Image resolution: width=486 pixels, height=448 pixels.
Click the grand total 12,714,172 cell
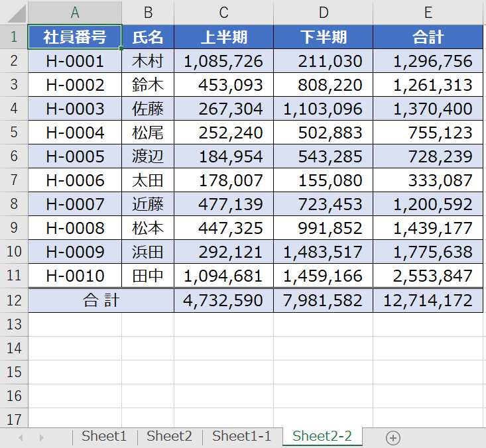tap(428, 300)
